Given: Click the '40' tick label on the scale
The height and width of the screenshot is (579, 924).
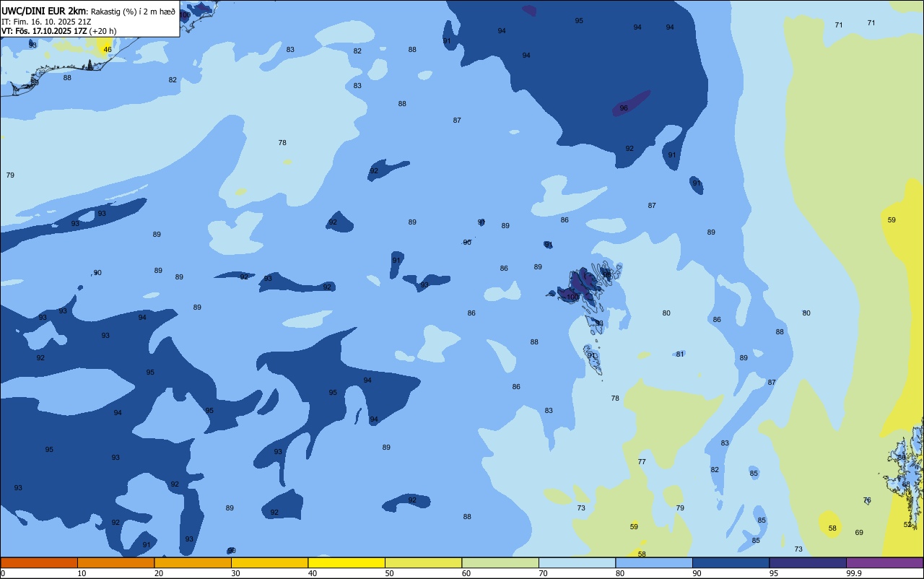Looking at the screenshot, I should [x=313, y=573].
